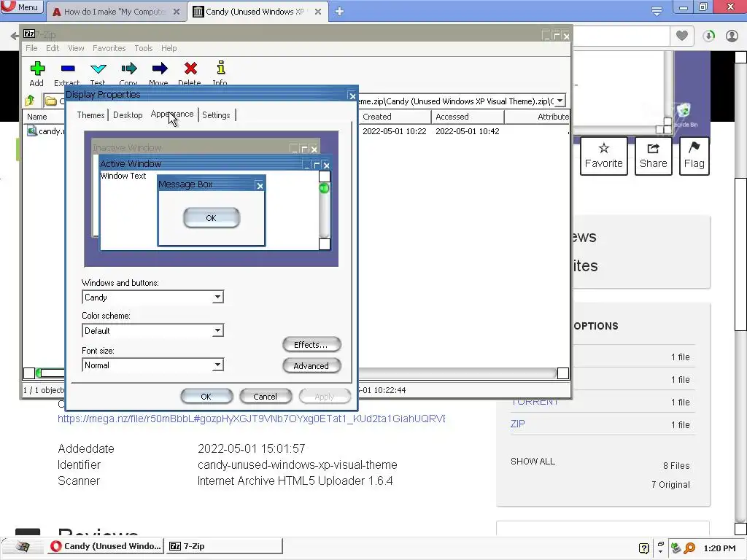This screenshot has width=747, height=560.
Task: Click the browser back arrow
Action: coord(15,35)
